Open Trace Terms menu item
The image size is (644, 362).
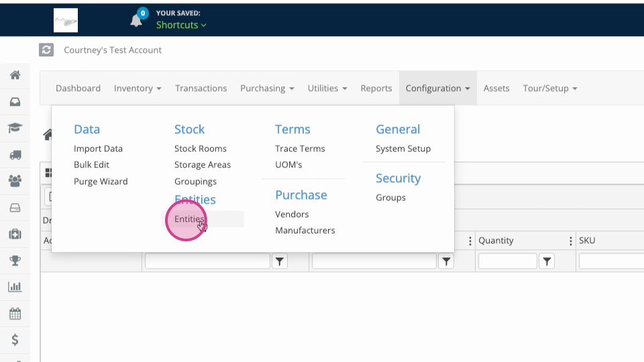[300, 149]
